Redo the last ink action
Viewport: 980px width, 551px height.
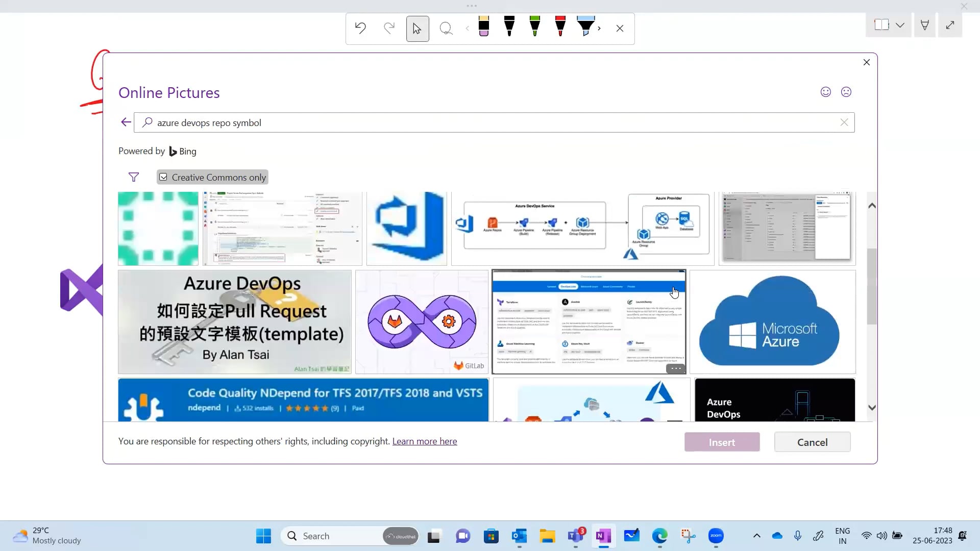389,28
